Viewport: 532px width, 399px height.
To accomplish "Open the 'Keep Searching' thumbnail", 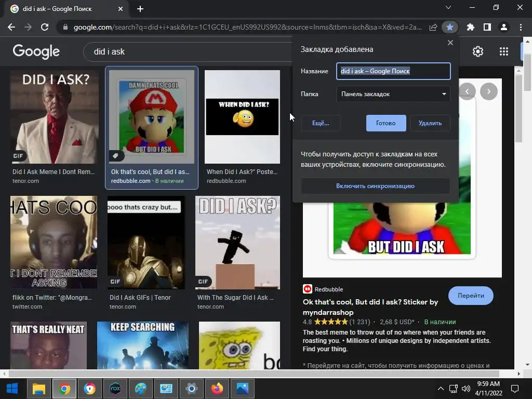I will pyautogui.click(x=143, y=345).
